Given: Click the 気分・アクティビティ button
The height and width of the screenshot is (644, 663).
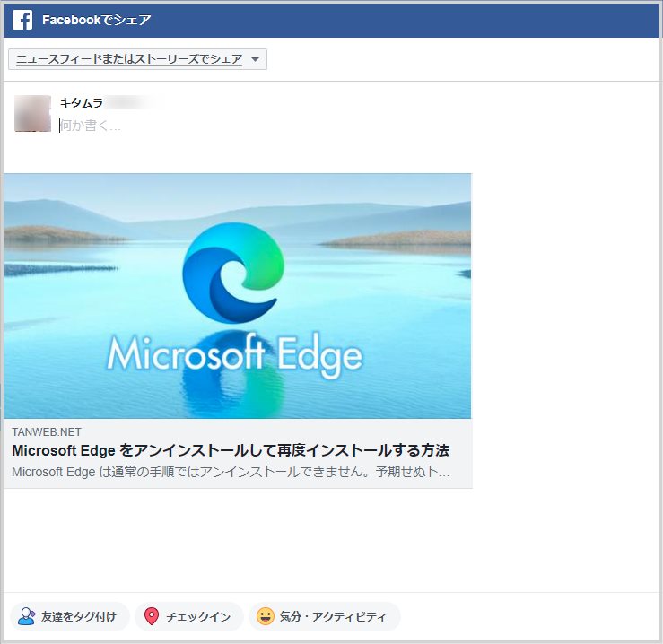Looking at the screenshot, I should point(324,616).
